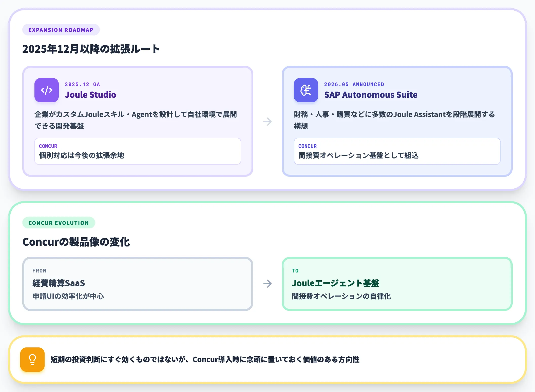Click the Joule Studio description starting '企業がカスタムJouleスキル'
This screenshot has height=392, width=535.
point(136,120)
